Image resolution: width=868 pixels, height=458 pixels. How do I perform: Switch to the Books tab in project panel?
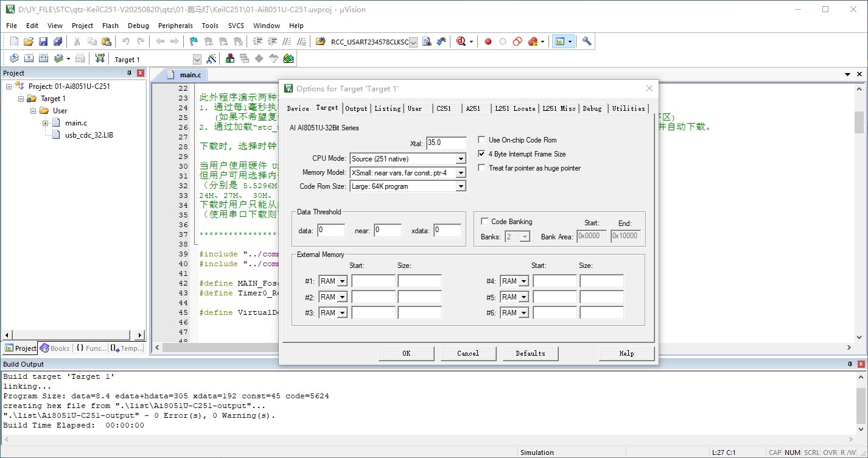coord(55,348)
